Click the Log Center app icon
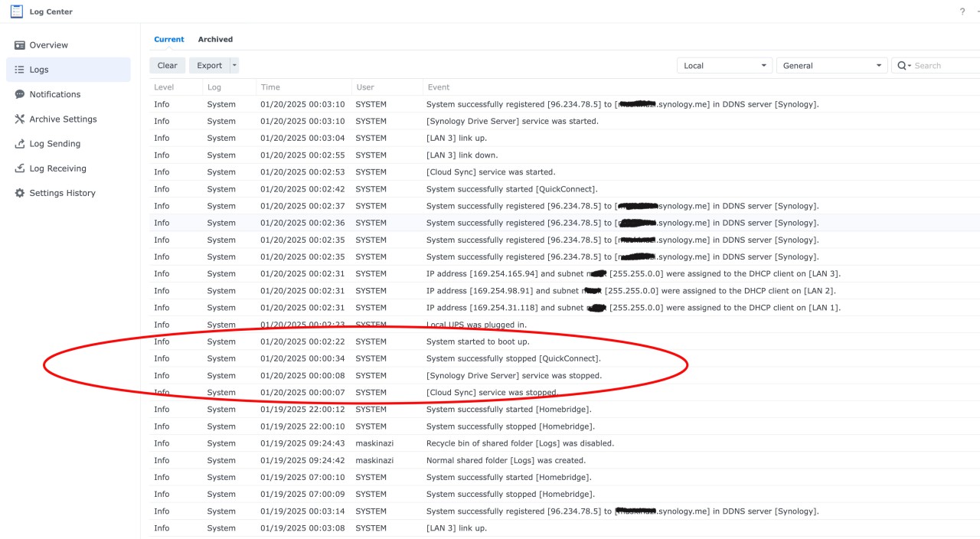Image resolution: width=980 pixels, height=539 pixels. click(x=16, y=11)
